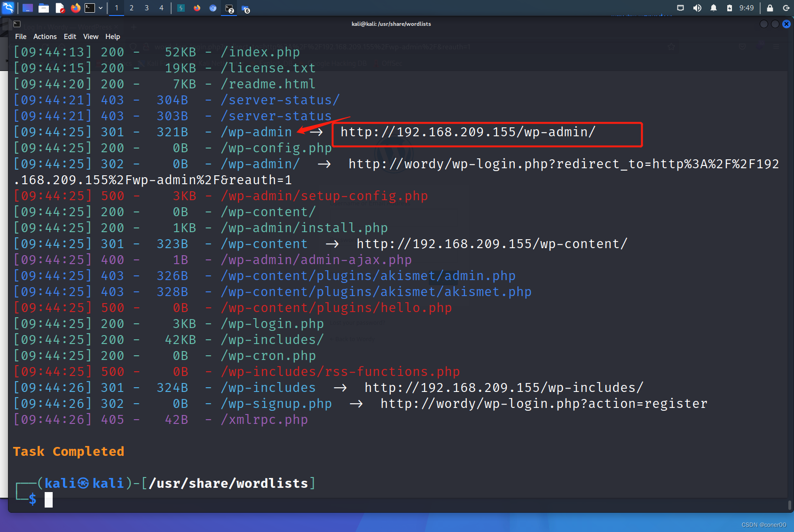Screen dimensions: 794x532
Task: Click the http://192.168.209.155/wp-includes/ URL
Action: [x=504, y=388]
